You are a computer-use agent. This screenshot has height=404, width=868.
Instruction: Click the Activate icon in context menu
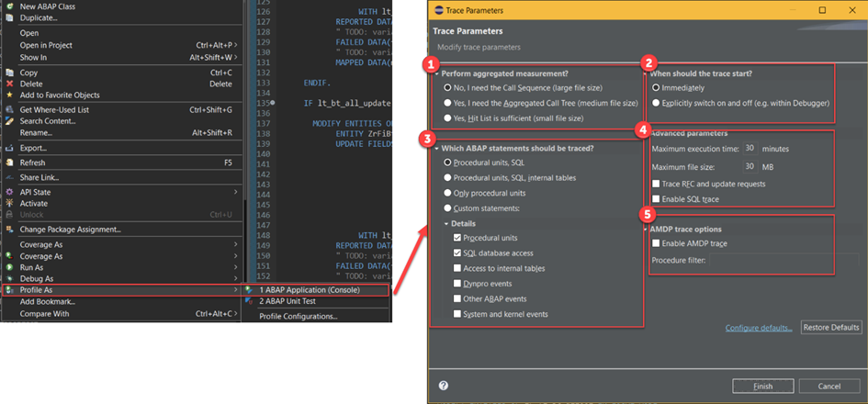tap(9, 203)
